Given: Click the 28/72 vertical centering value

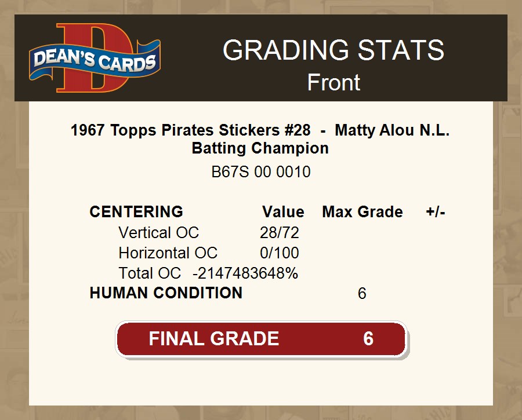Looking at the screenshot, I should [280, 232].
